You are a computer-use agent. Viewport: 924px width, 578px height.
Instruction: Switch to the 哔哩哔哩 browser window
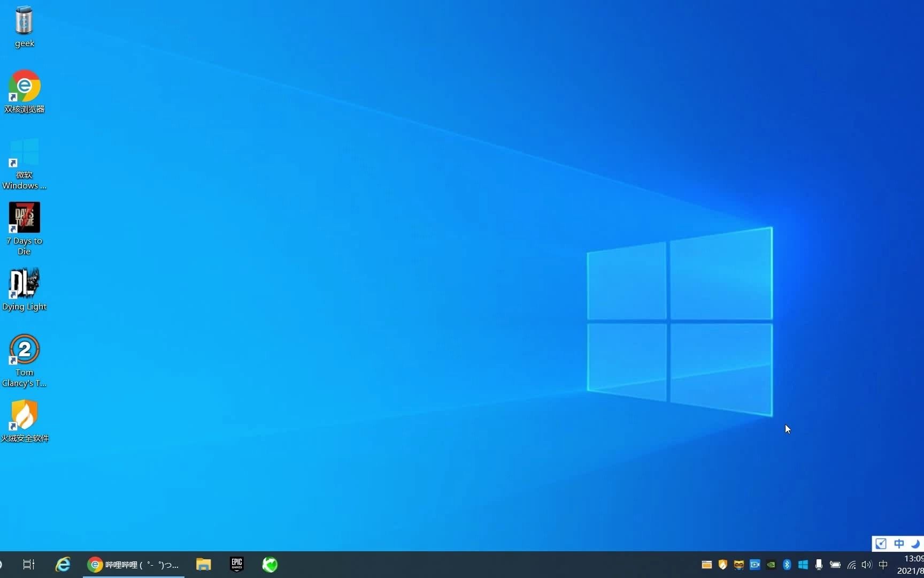coord(133,564)
